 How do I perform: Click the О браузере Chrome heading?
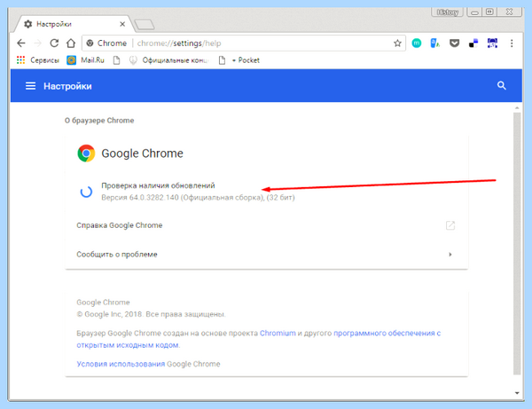99,121
